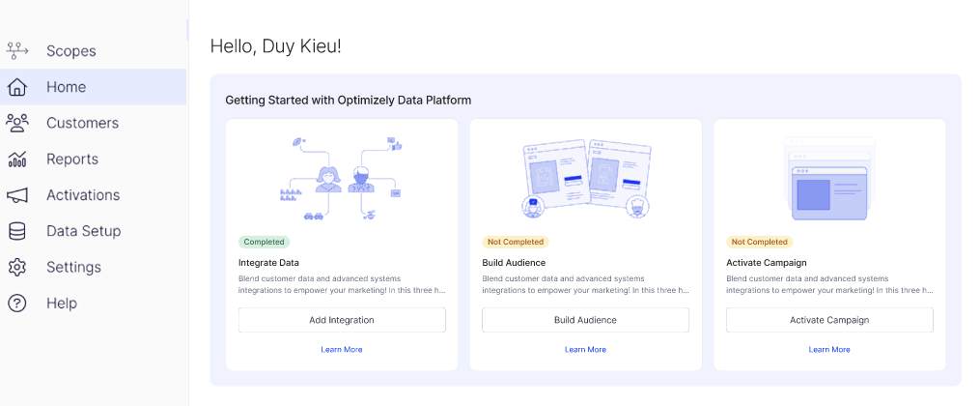Go to Customers in sidebar
Image resolution: width=980 pixels, height=406 pixels.
82,123
